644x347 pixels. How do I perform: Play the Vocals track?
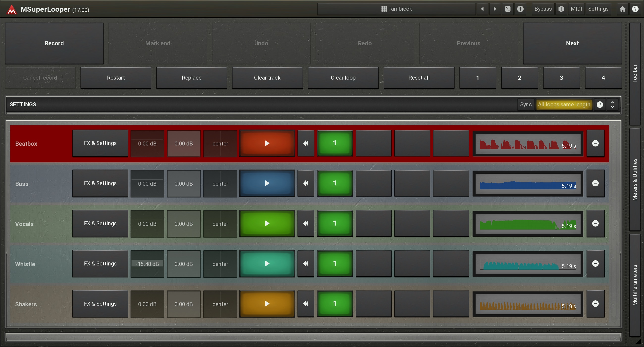(267, 223)
